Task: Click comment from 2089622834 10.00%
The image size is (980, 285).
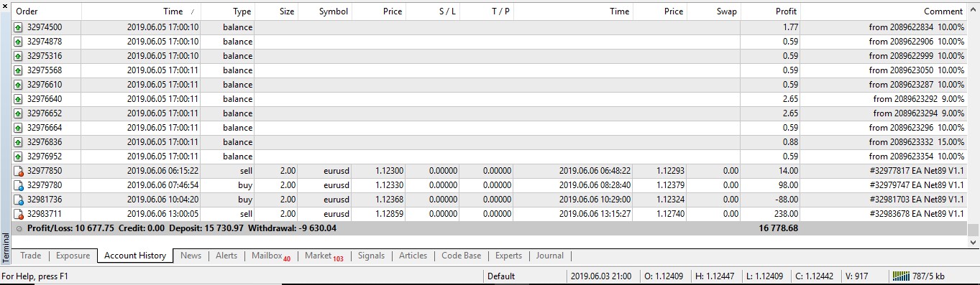Action: pyautogui.click(x=917, y=27)
